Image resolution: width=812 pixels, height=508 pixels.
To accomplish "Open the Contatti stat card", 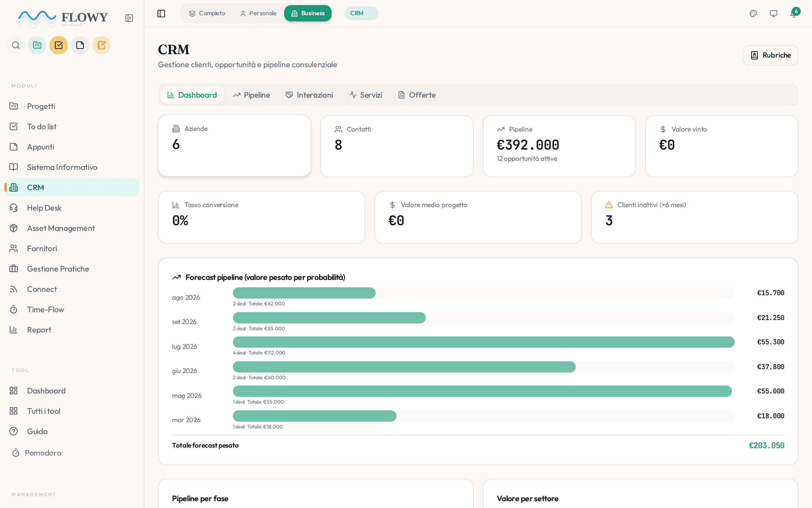I will [397, 146].
